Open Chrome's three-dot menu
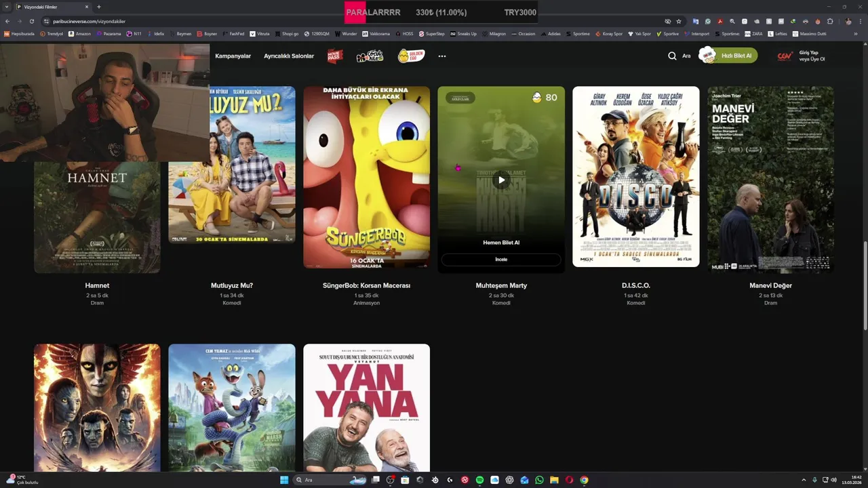 point(862,21)
